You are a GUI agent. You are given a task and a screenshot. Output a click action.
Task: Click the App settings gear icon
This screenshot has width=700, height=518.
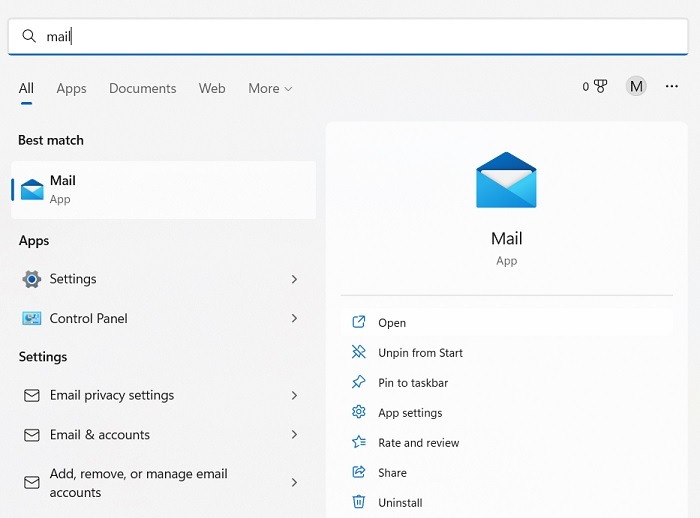pyautogui.click(x=359, y=412)
